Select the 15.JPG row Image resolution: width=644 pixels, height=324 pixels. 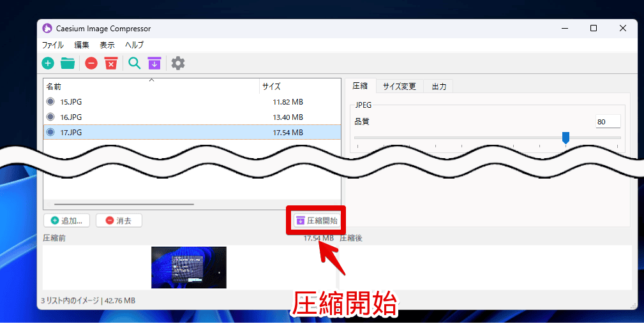pyautogui.click(x=192, y=101)
